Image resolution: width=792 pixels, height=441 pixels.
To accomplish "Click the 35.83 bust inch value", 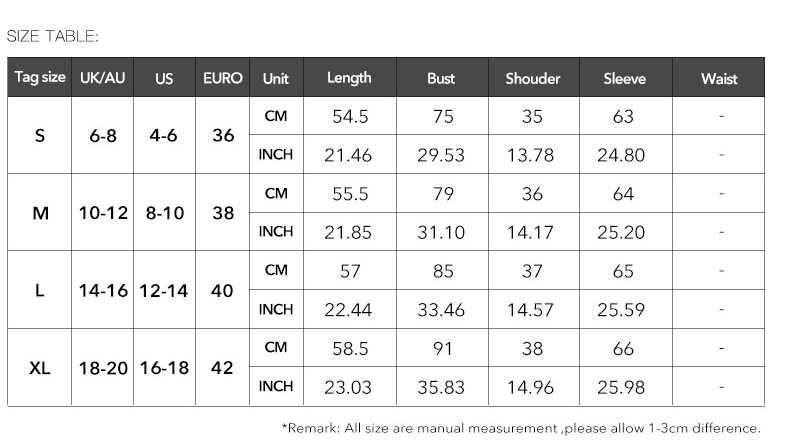I will point(441,387).
